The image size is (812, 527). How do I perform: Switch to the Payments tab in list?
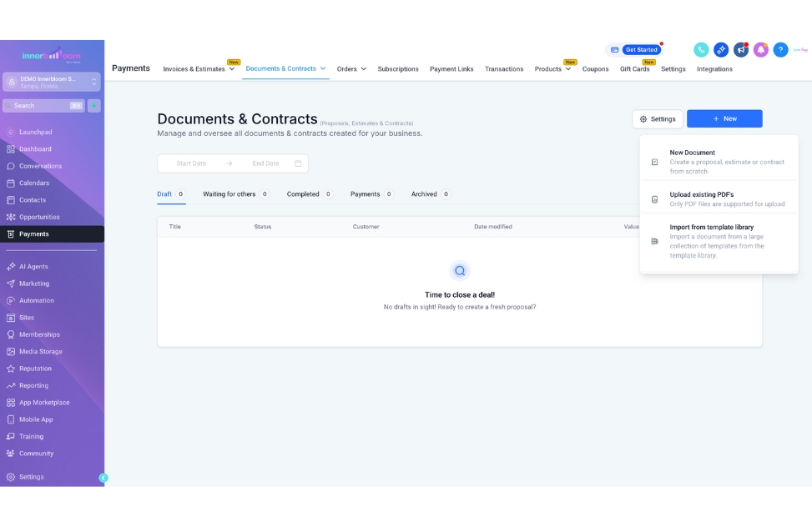[372, 194]
